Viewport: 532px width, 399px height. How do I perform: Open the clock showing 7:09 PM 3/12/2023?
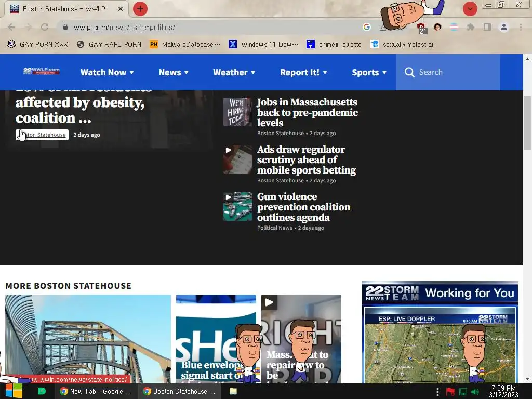click(x=503, y=391)
